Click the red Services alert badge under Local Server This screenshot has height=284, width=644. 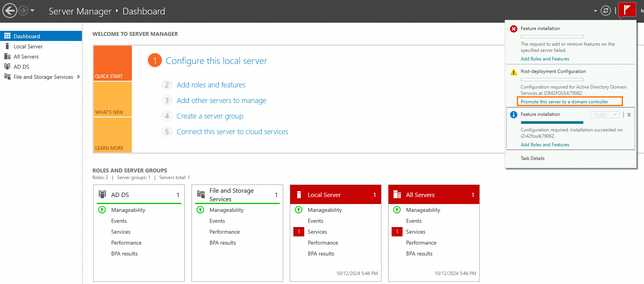(299, 232)
